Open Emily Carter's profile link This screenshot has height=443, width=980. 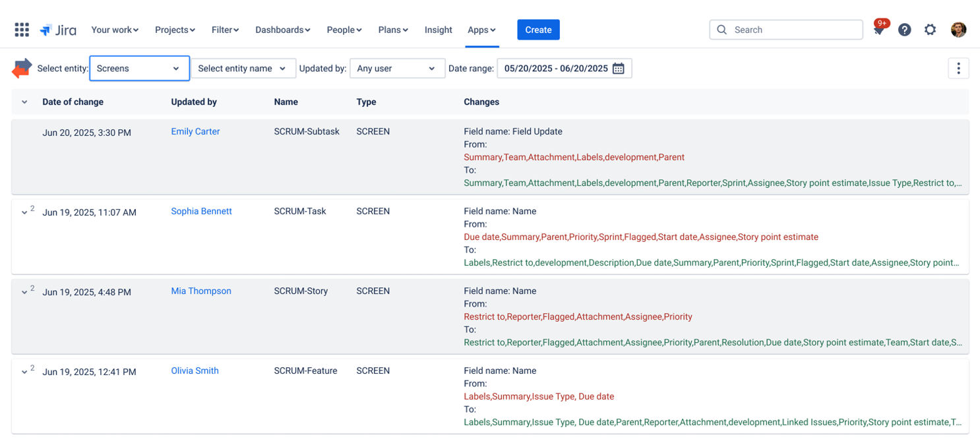pyautogui.click(x=195, y=131)
